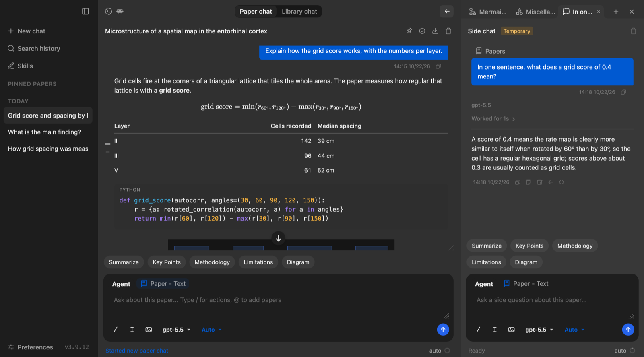The width and height of the screenshot is (644, 357).
Task: Switch to the Library chat tab
Action: (299, 12)
